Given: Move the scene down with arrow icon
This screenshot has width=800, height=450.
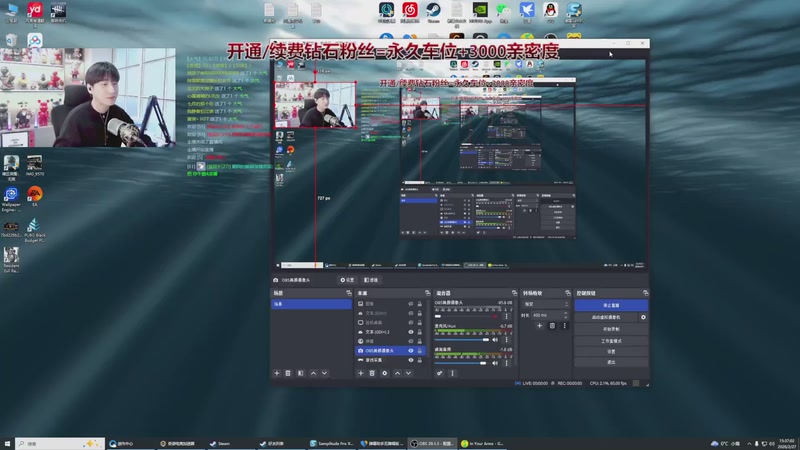Looking at the screenshot, I should pos(324,373).
